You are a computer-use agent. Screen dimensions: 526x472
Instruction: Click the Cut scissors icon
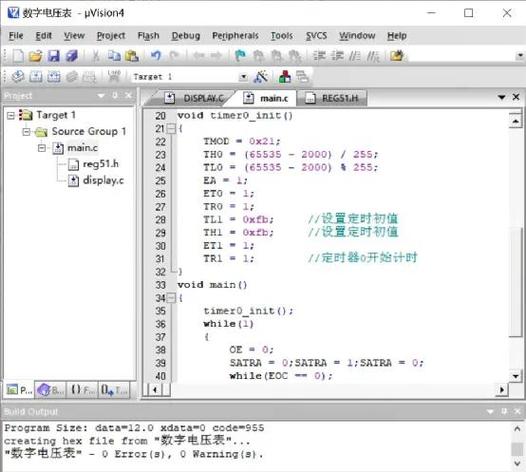(96, 56)
